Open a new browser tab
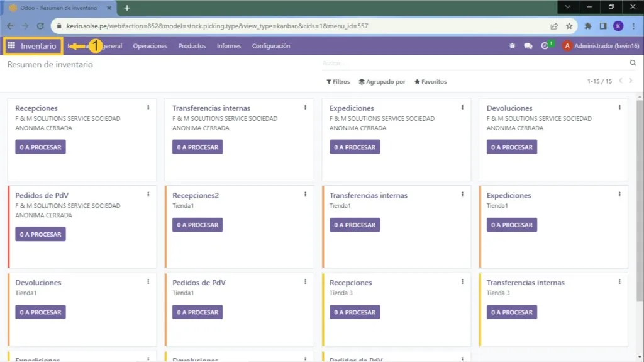The width and height of the screenshot is (644, 362). click(x=127, y=8)
